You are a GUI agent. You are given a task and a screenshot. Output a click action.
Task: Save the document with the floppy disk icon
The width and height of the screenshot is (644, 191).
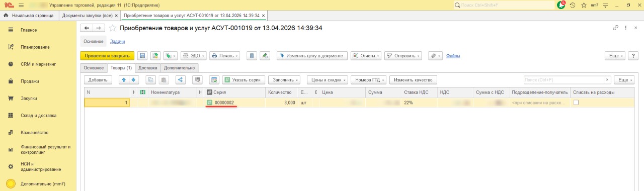click(x=142, y=56)
